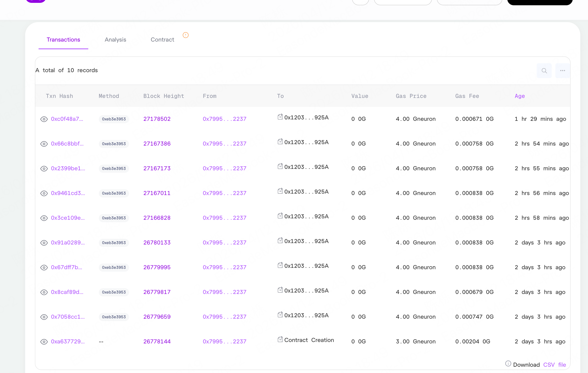Click eye icon for transaction 0xa637729
Viewport: 588px width, 373px height.
[44, 342]
